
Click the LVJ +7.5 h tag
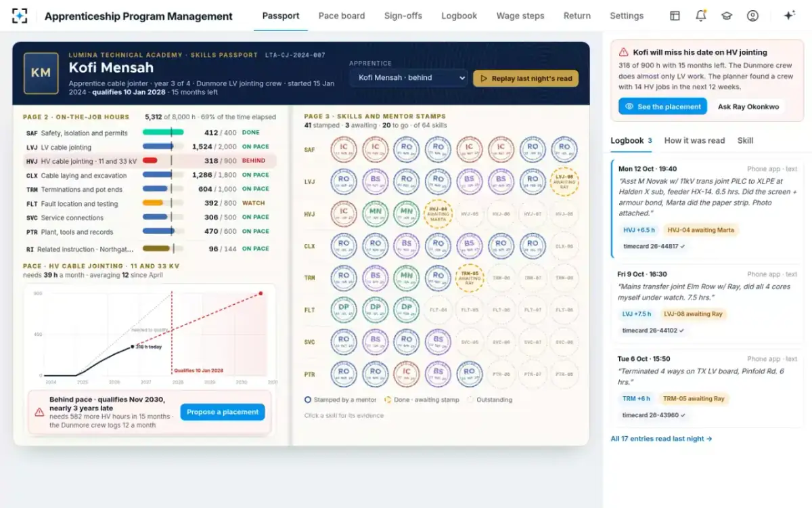(637, 314)
